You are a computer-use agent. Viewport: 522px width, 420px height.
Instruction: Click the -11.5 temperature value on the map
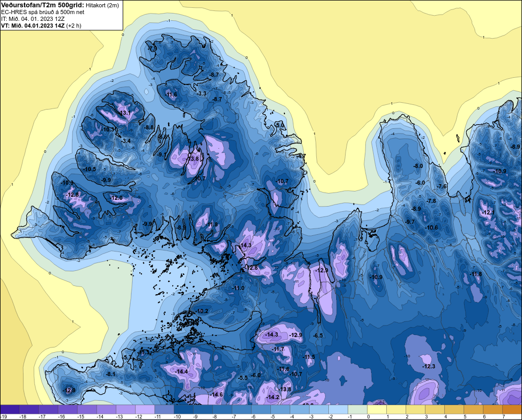click(x=309, y=357)
